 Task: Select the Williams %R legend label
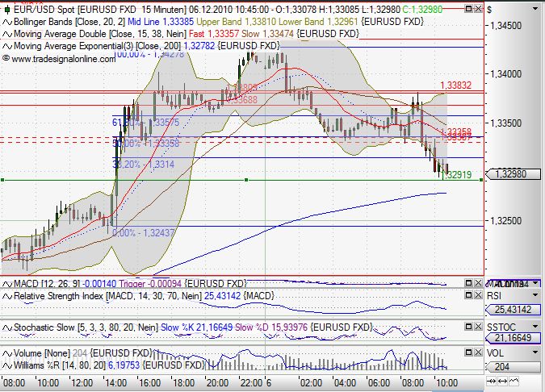point(37,365)
